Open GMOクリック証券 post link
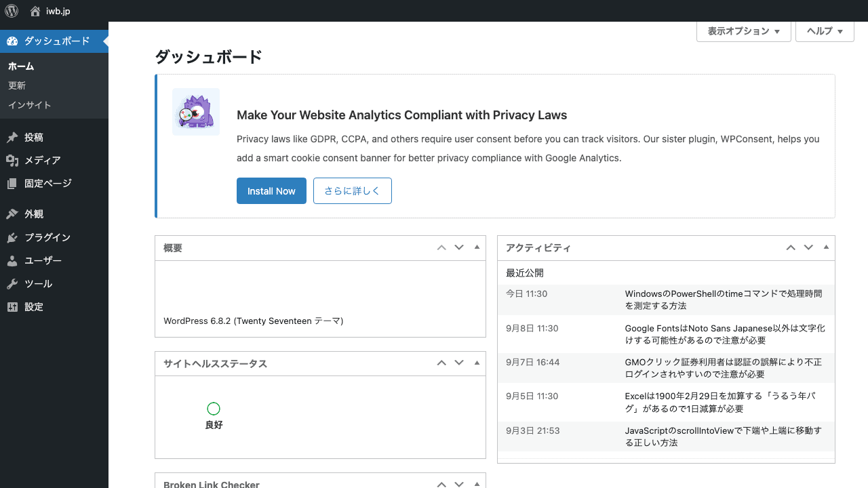 click(x=723, y=368)
